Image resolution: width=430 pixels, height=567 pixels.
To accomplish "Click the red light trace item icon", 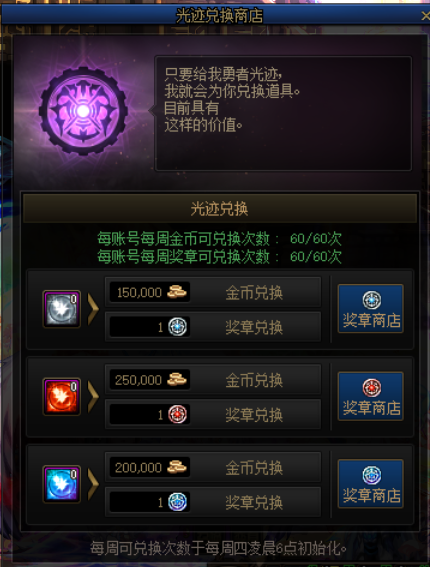I will [x=61, y=397].
